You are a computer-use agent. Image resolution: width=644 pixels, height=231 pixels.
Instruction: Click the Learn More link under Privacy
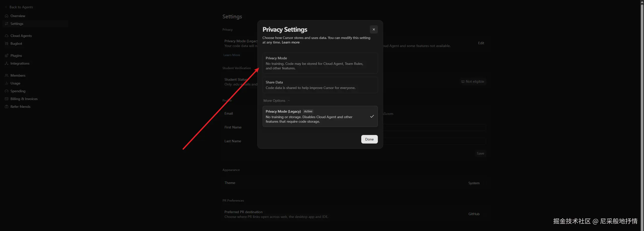pos(232,55)
